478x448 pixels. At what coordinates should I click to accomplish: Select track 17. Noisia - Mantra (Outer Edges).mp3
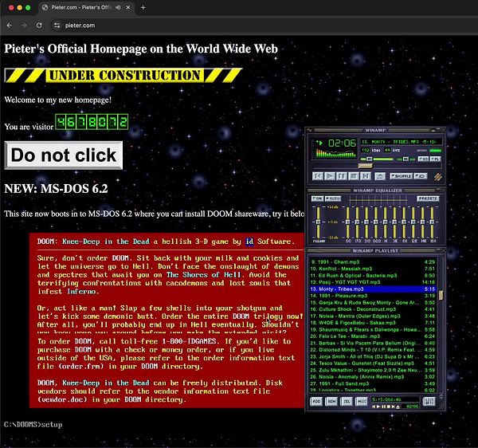pyautogui.click(x=373, y=316)
